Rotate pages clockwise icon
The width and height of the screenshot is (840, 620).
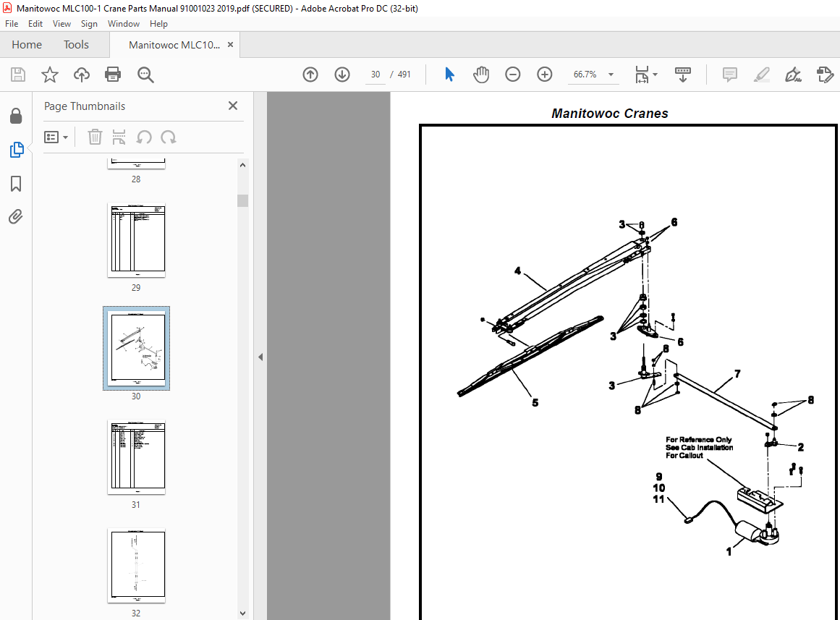point(168,137)
